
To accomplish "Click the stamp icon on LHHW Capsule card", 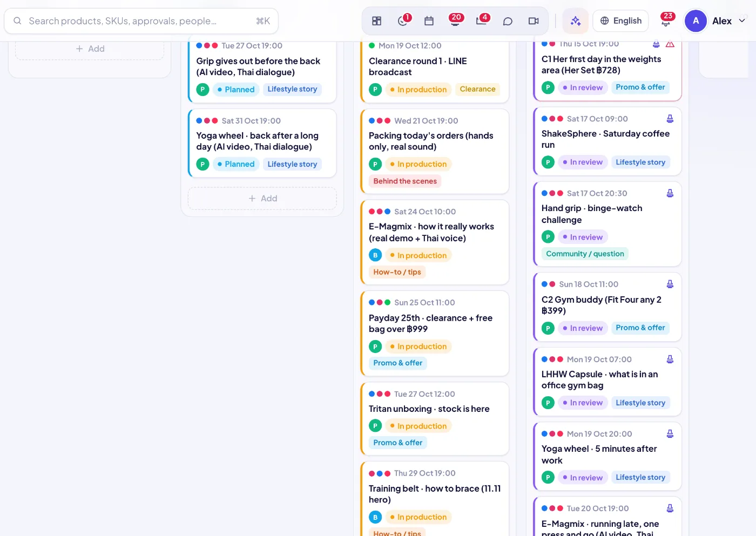I will (x=670, y=359).
